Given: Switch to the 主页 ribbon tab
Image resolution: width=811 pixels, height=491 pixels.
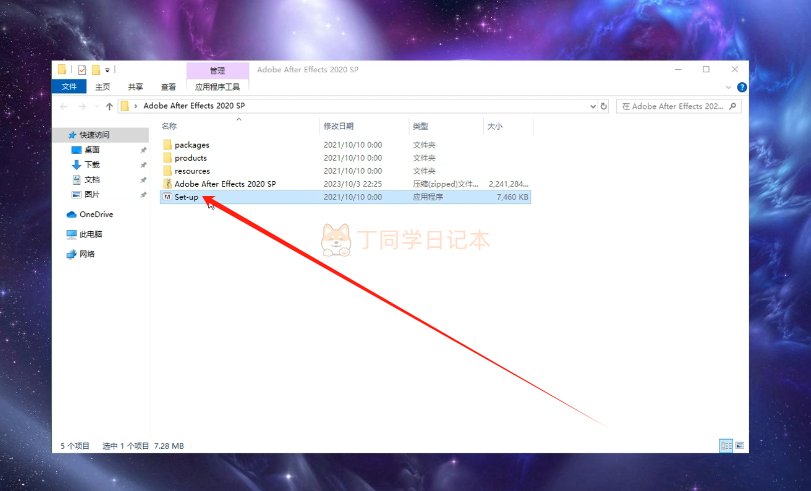Looking at the screenshot, I should [x=102, y=87].
